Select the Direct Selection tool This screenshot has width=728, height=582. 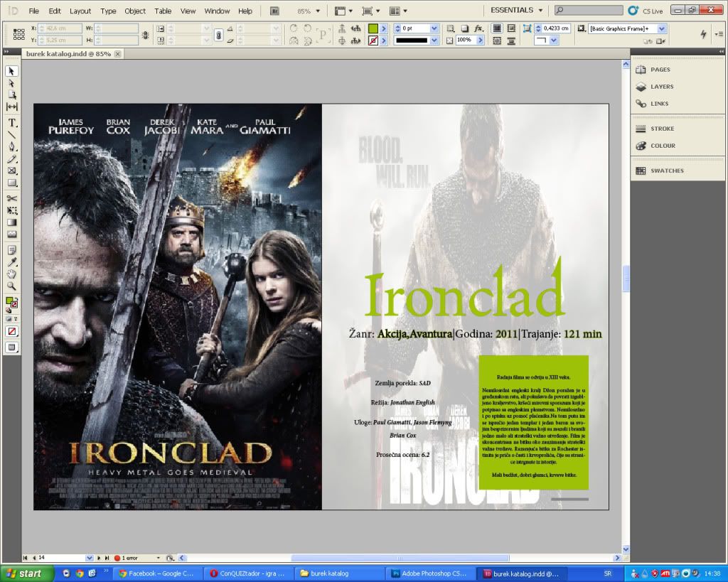11,83
